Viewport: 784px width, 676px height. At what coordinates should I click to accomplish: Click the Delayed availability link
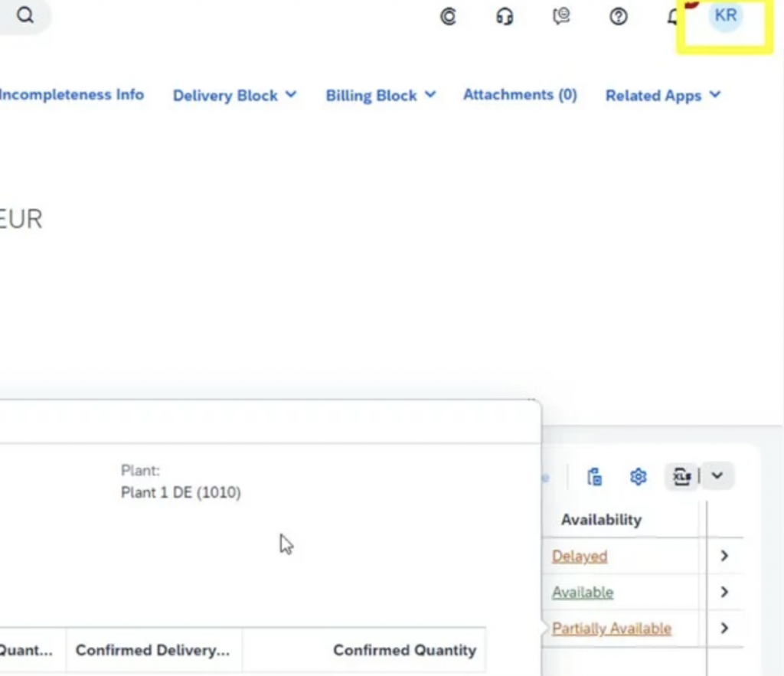click(580, 557)
